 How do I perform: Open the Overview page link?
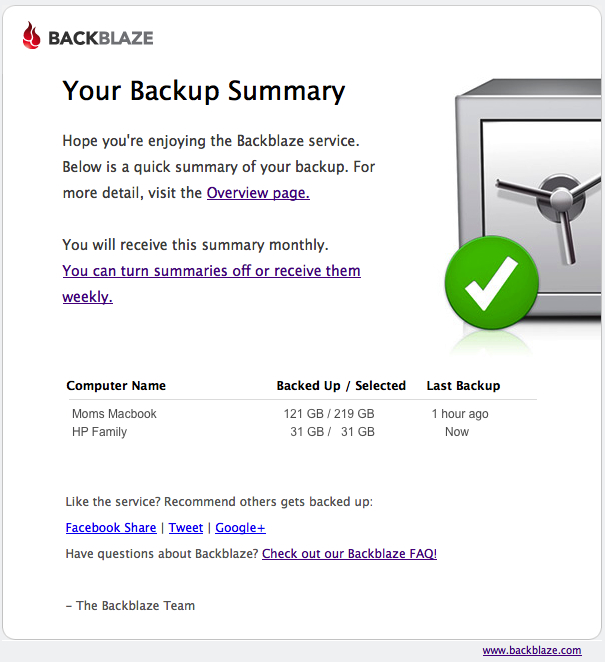point(258,193)
